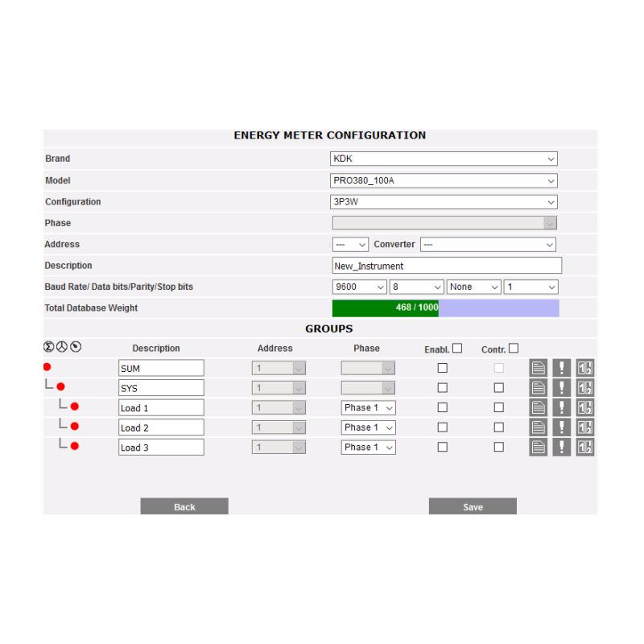Click the red status dot of Load 3
The height and width of the screenshot is (644, 644).
click(x=74, y=446)
